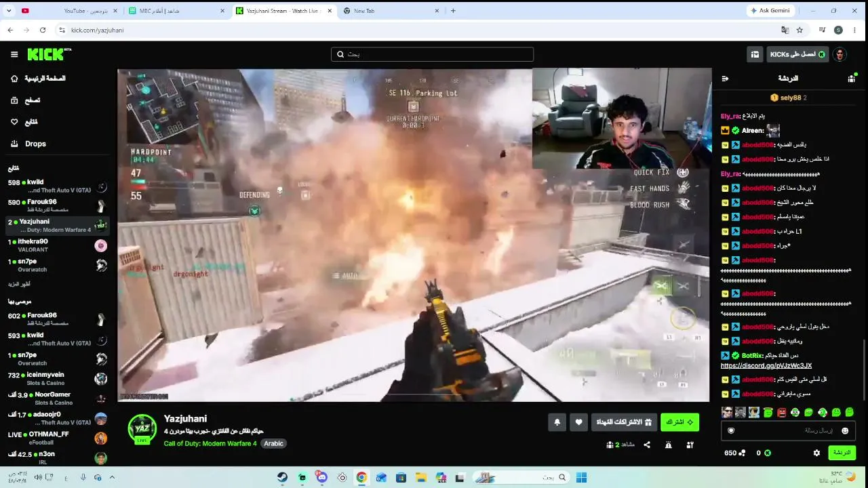Image resolution: width=868 pixels, height=488 pixels.
Task: Open the chat identity shield icon
Action: point(731,430)
